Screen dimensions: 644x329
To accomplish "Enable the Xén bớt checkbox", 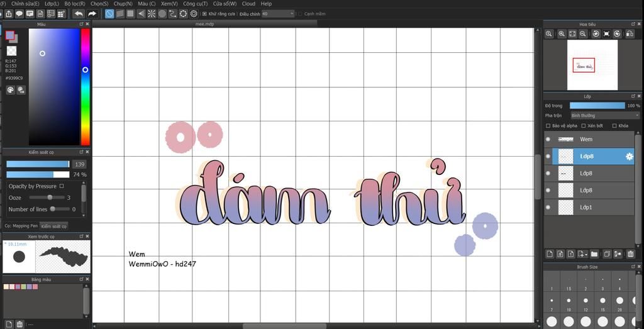I will pos(584,126).
